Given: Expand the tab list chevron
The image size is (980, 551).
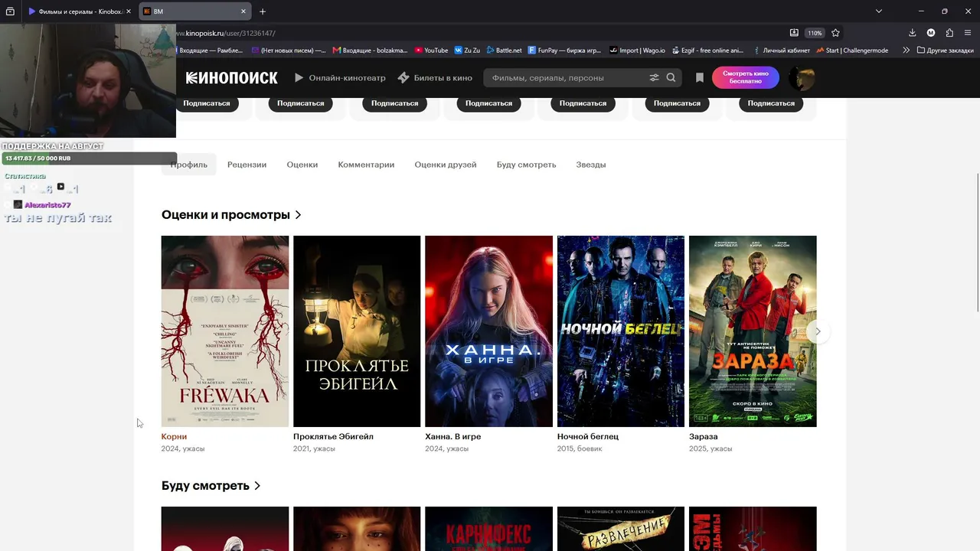Looking at the screenshot, I should (x=879, y=11).
